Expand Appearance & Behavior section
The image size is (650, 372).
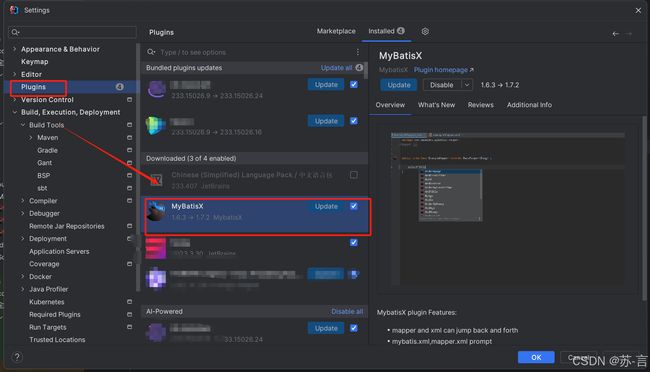(x=15, y=49)
